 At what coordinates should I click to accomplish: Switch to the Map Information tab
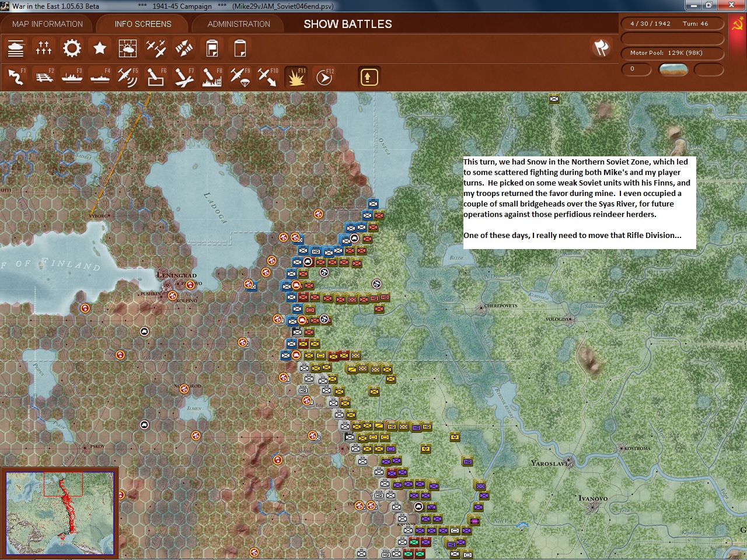(x=47, y=24)
